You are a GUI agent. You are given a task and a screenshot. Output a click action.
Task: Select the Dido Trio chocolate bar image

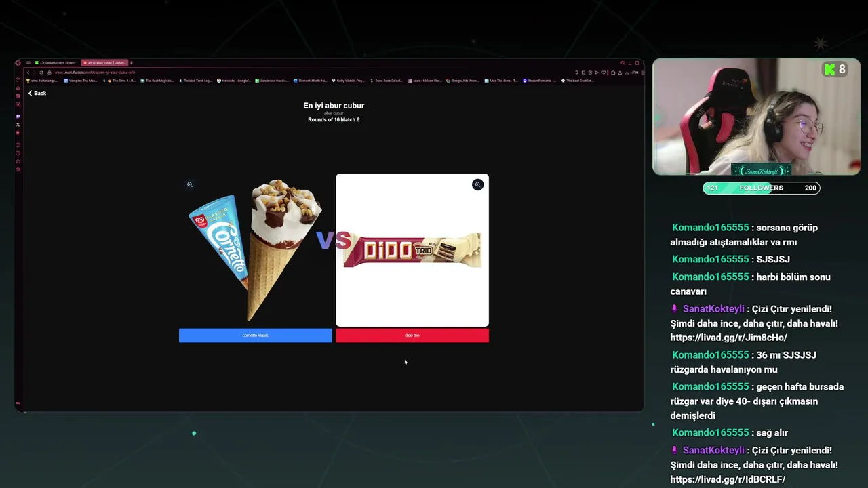pyautogui.click(x=412, y=249)
